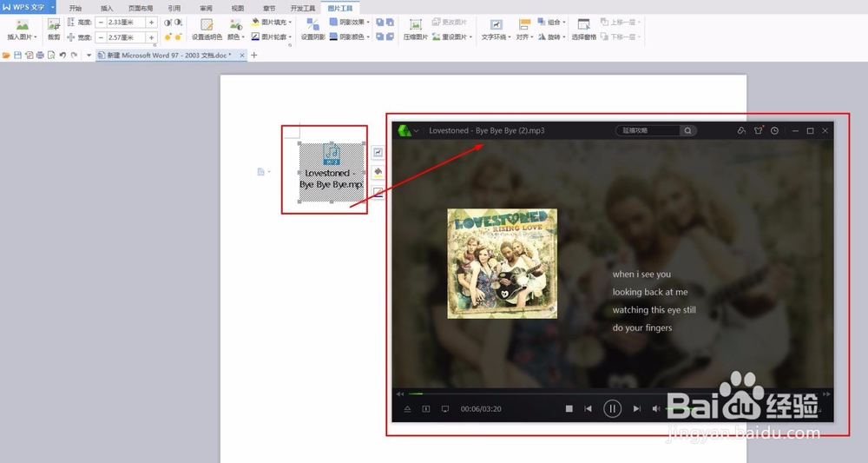Viewport: 868px width, 463px height.
Task: Click the Print icon in quick toolbar
Action: (x=40, y=56)
